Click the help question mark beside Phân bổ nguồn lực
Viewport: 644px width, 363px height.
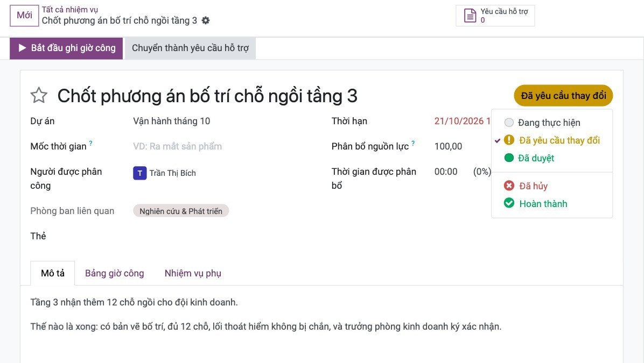tap(413, 143)
